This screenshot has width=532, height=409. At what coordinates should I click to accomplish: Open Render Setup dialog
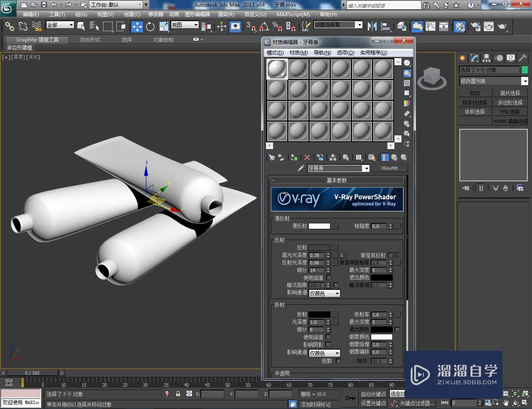pyautogui.click(x=475, y=27)
